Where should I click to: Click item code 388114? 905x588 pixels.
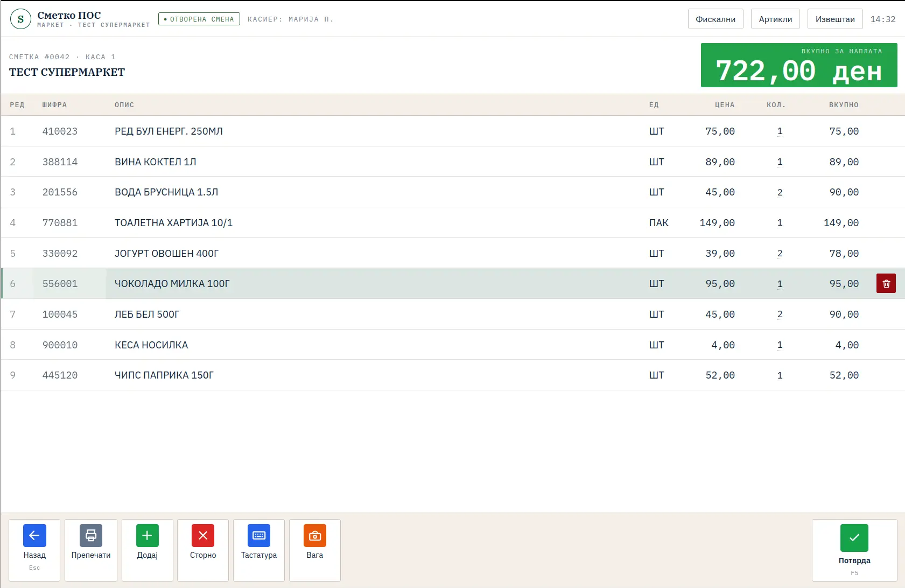pos(60,162)
